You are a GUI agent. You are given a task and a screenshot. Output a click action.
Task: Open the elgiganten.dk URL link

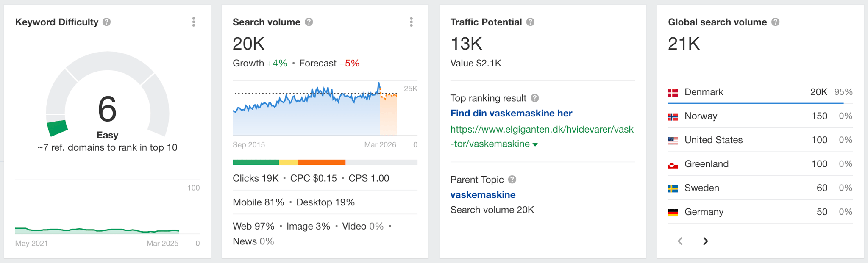(542, 136)
